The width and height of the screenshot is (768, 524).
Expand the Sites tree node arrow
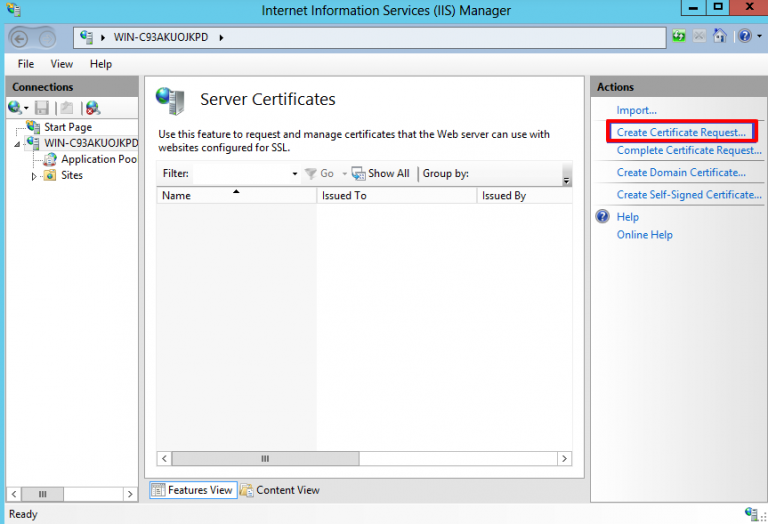[34, 176]
